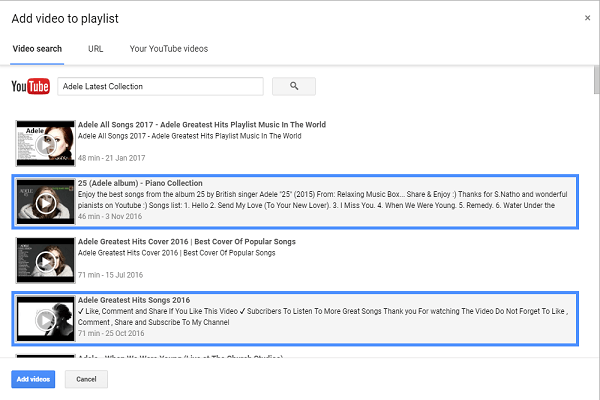Select title 25 (Adele album) - Piano Collection

140,183
